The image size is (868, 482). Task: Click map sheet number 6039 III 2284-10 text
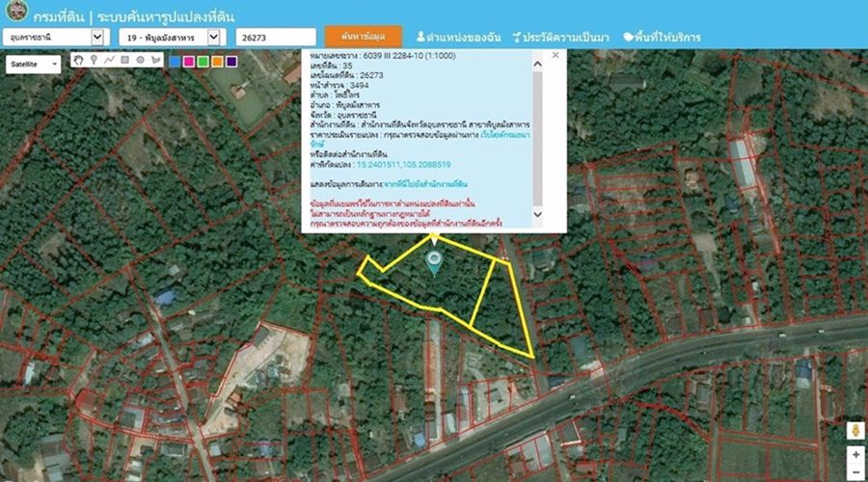[x=410, y=55]
